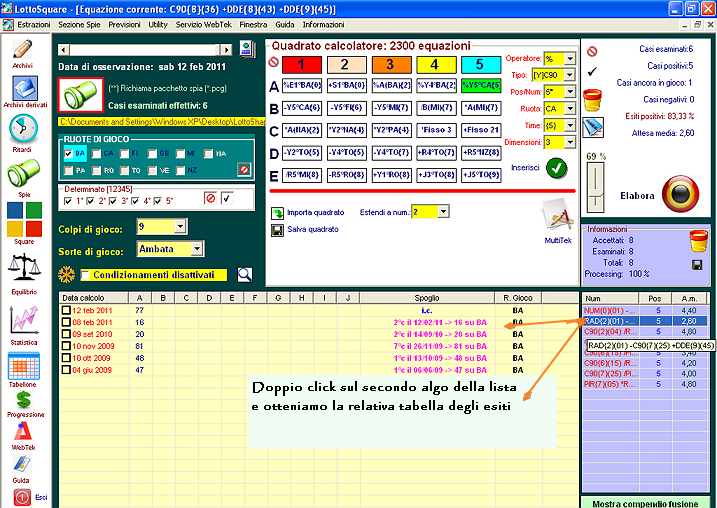Select the cyan column 5 header swatch
Screen dimensions: 717x508
[481, 64]
